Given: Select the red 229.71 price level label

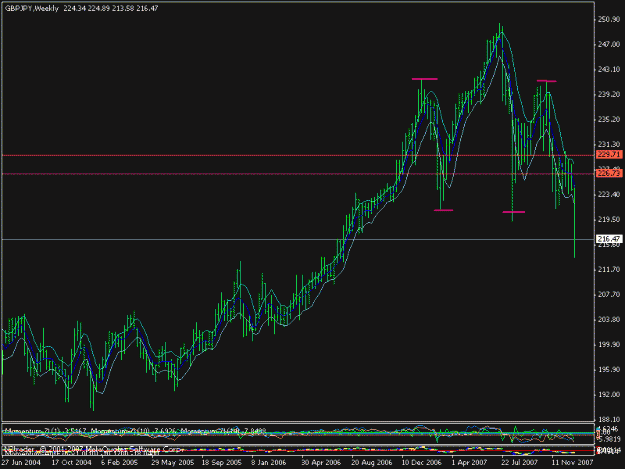Looking at the screenshot, I should click(609, 154).
